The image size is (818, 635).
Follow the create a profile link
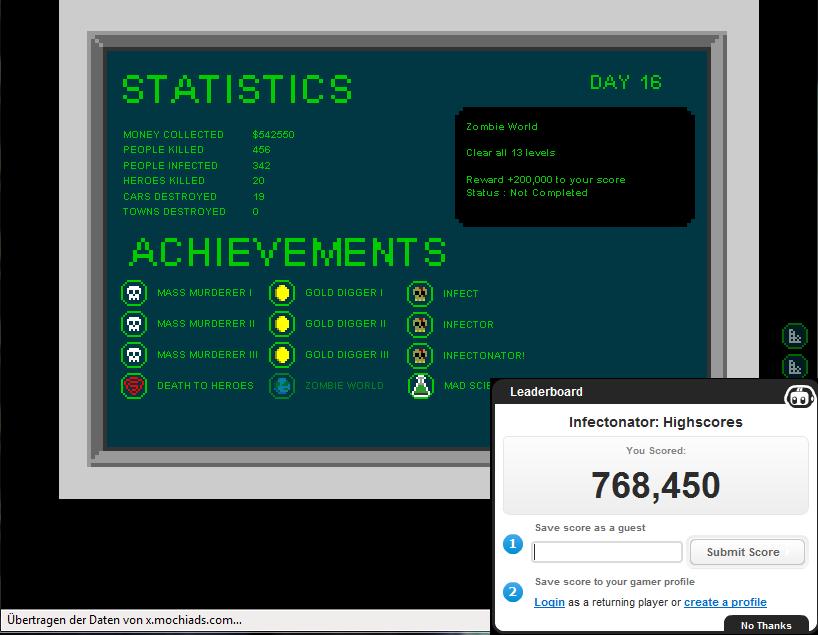coord(725,602)
